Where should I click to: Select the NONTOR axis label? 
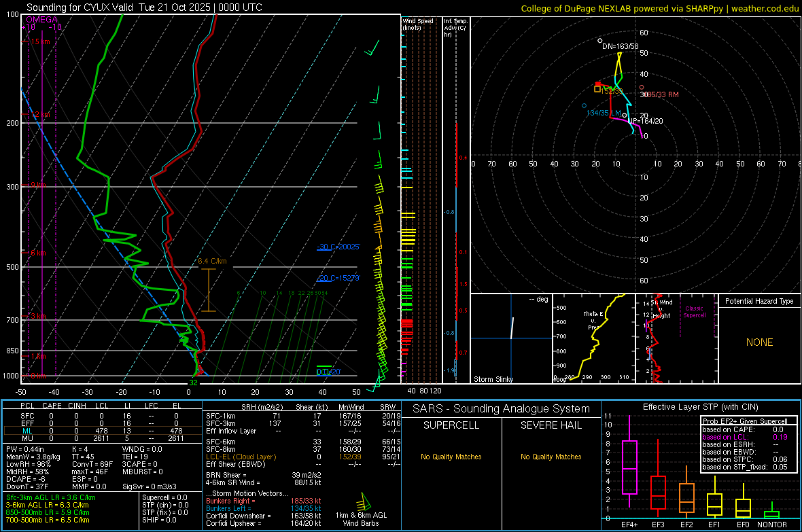[x=772, y=525]
